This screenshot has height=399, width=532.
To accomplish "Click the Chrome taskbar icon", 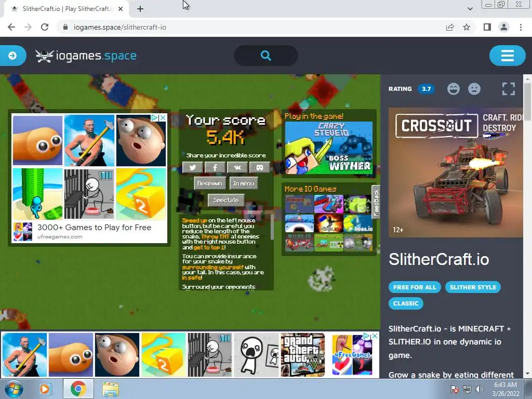I will coord(78,389).
